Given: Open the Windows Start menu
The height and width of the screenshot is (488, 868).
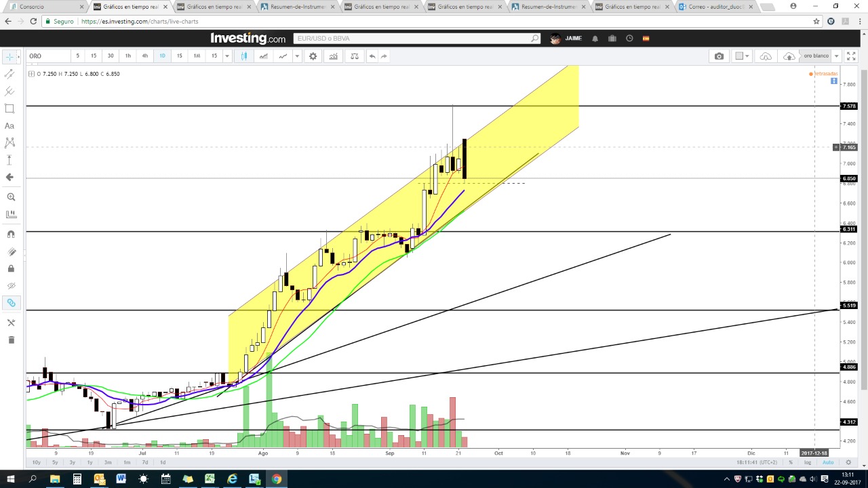Looking at the screenshot, I should tap(10, 479).
